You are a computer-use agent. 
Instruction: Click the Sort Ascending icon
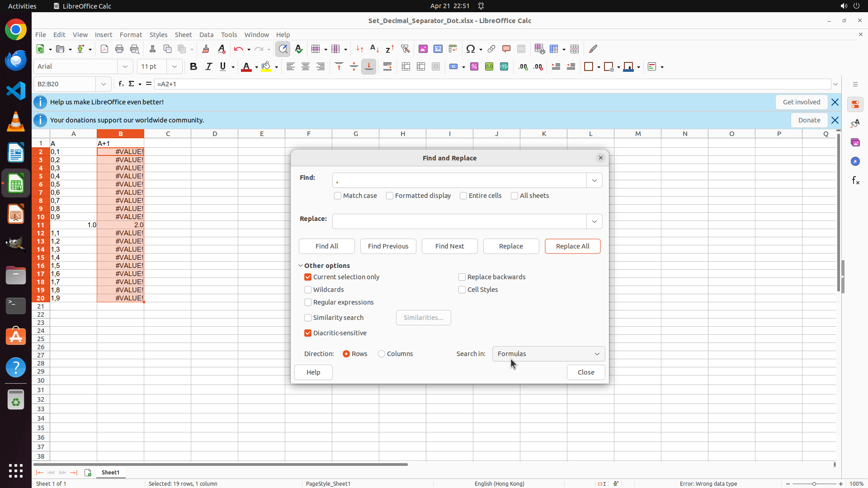point(374,49)
